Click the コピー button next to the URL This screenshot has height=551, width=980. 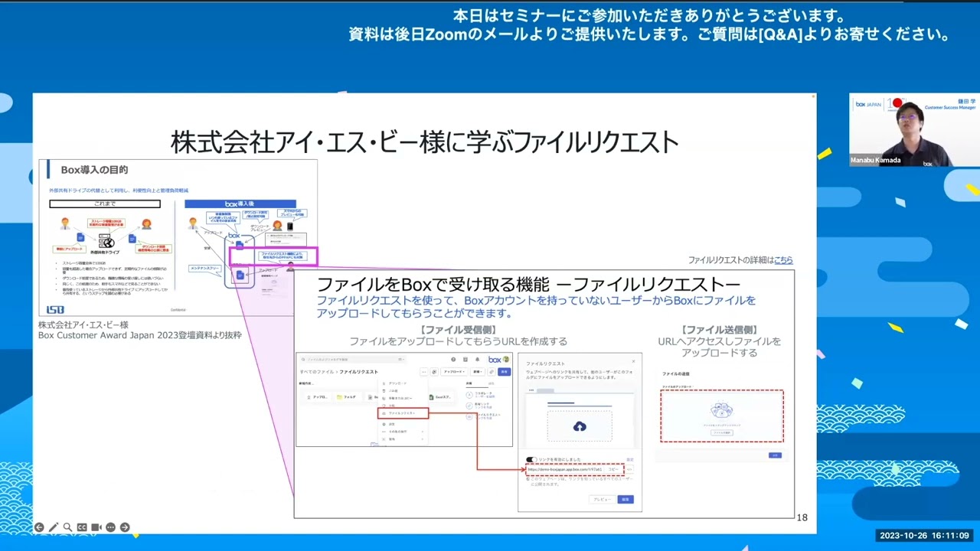click(x=613, y=469)
